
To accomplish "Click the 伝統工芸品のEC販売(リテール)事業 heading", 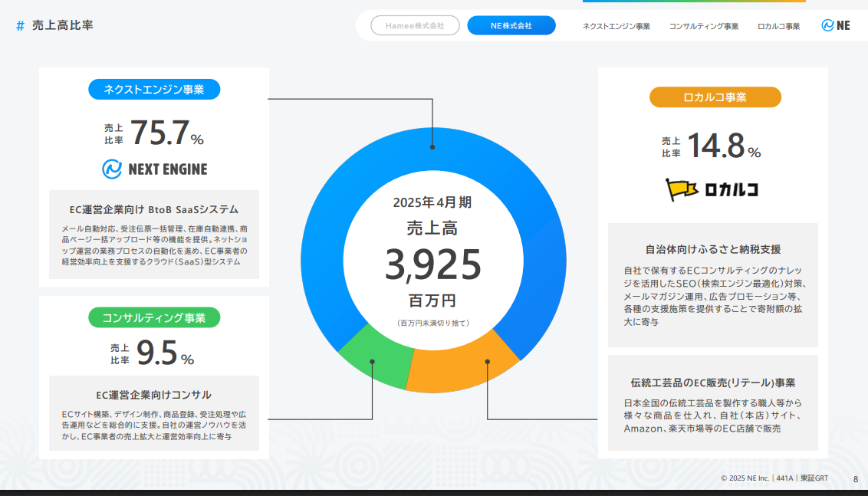I will point(713,383).
